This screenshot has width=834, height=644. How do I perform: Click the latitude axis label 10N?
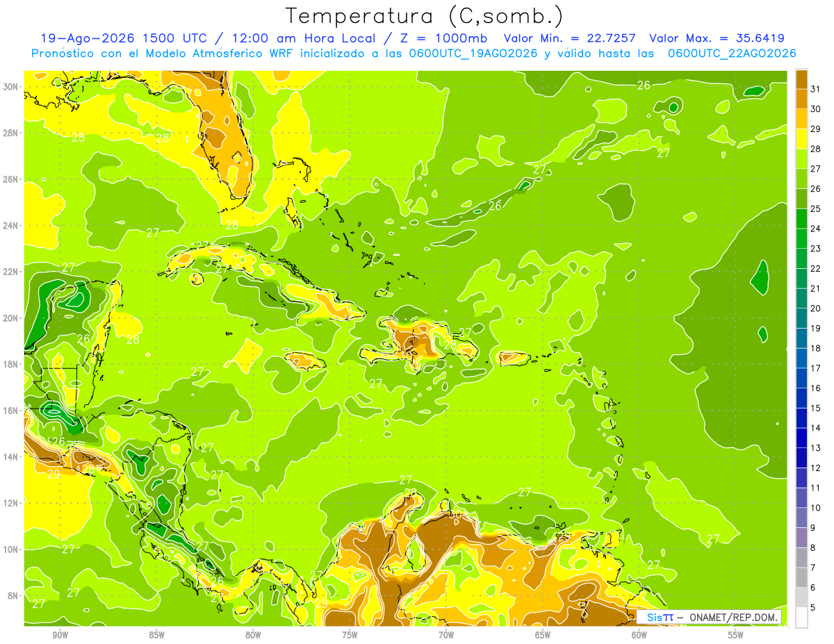11,549
